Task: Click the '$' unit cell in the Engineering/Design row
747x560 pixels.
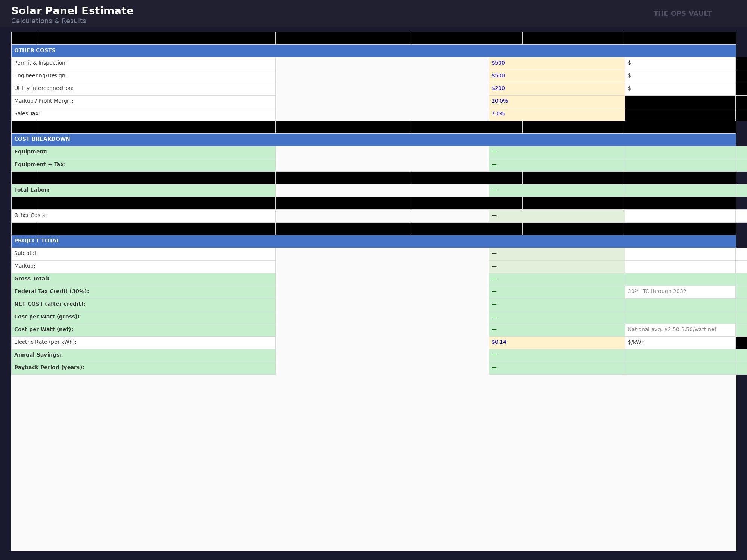Action: (680, 76)
